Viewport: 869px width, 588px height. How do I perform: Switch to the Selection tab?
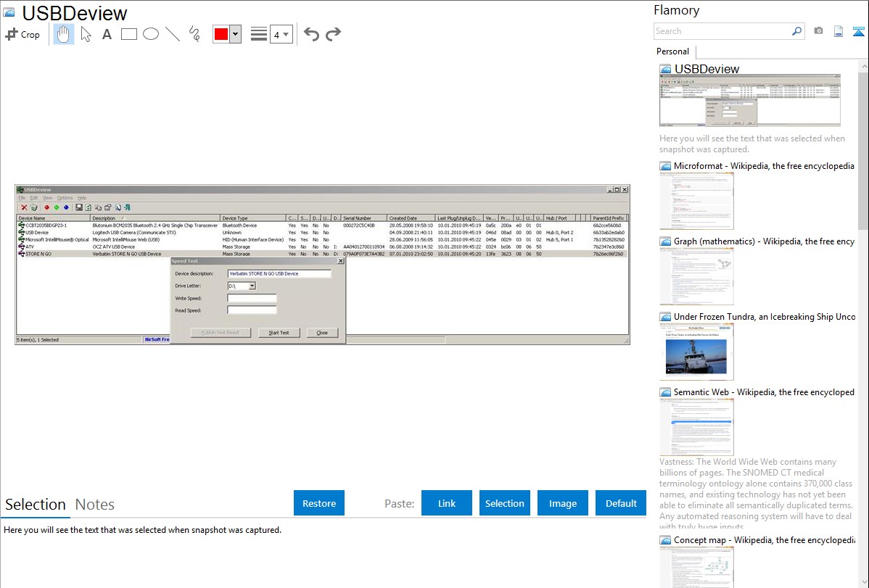tap(36, 505)
